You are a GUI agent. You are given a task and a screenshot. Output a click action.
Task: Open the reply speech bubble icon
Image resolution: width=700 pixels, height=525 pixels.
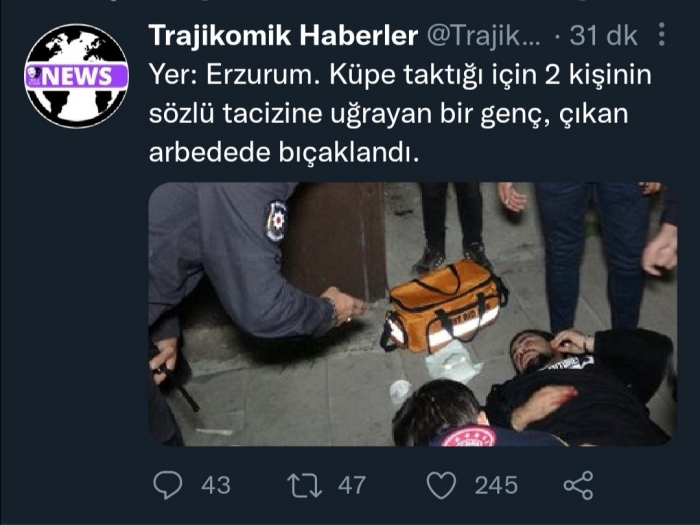[168, 485]
